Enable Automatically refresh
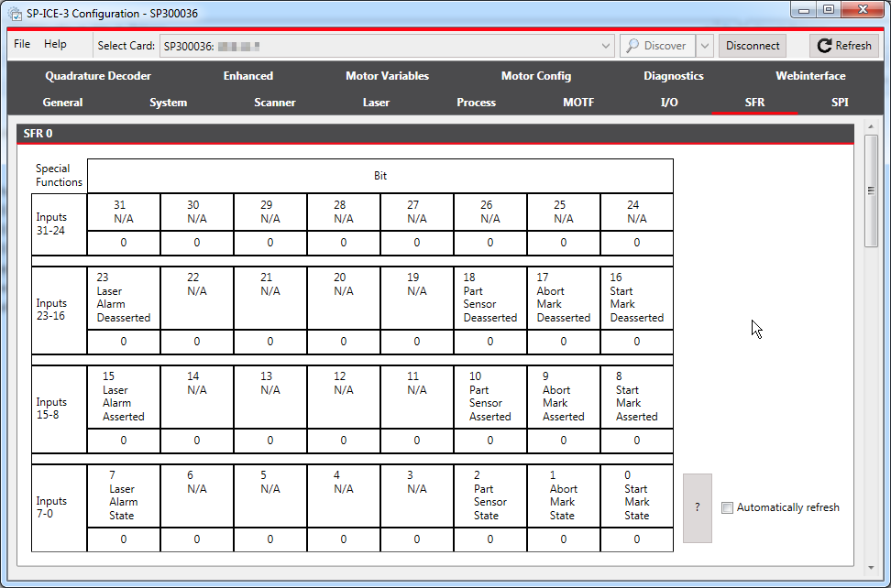891x588 pixels. click(x=726, y=507)
